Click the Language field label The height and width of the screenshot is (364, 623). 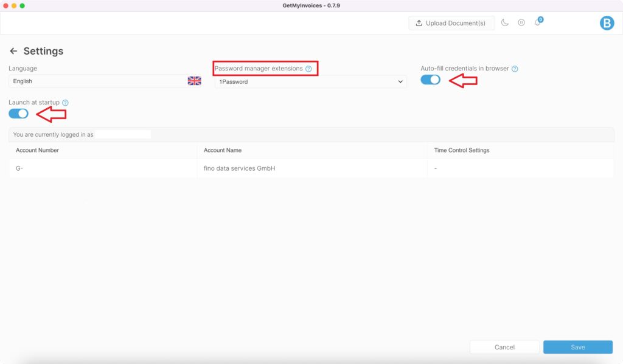(23, 68)
